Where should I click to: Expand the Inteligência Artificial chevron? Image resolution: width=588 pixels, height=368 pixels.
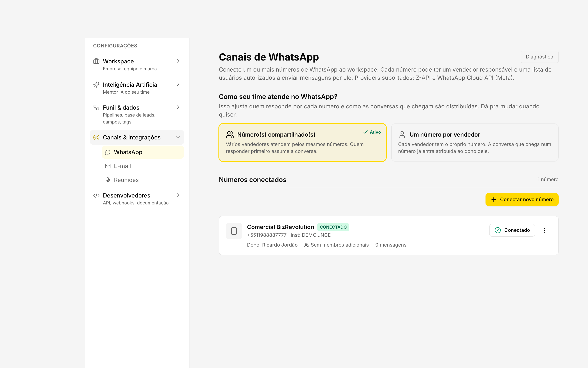178,84
